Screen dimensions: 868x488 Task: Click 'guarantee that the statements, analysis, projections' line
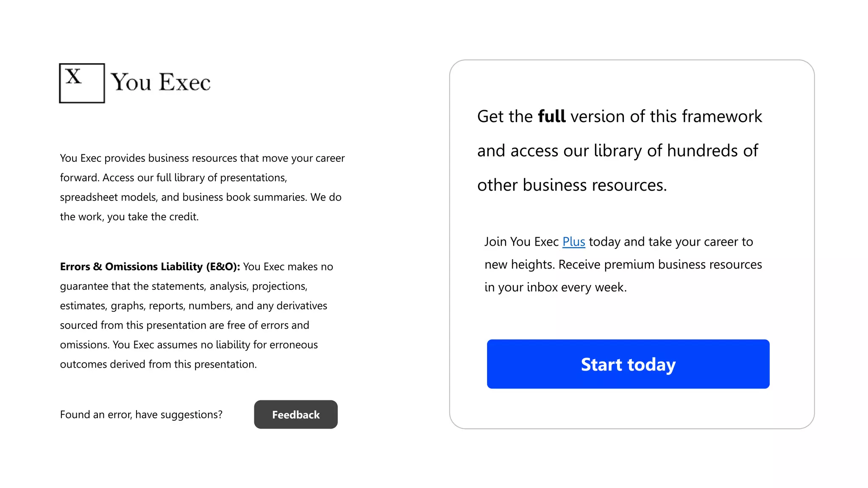(x=184, y=286)
